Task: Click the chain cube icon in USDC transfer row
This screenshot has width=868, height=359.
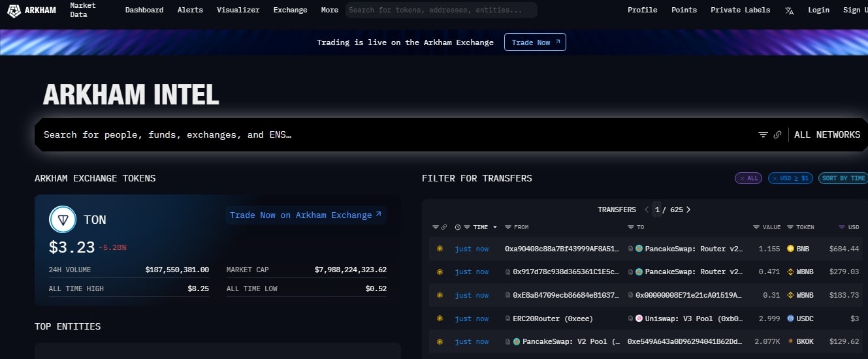Action: (x=440, y=319)
